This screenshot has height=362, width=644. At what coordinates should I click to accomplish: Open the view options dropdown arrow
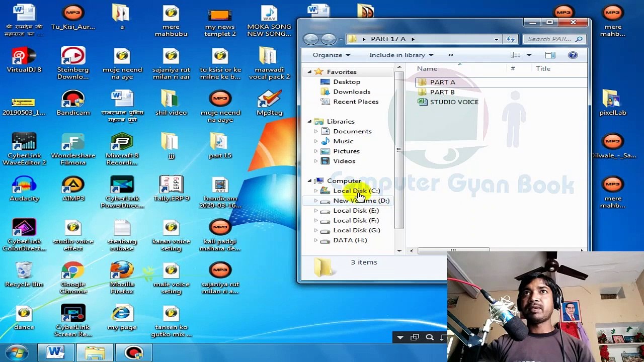[529, 55]
